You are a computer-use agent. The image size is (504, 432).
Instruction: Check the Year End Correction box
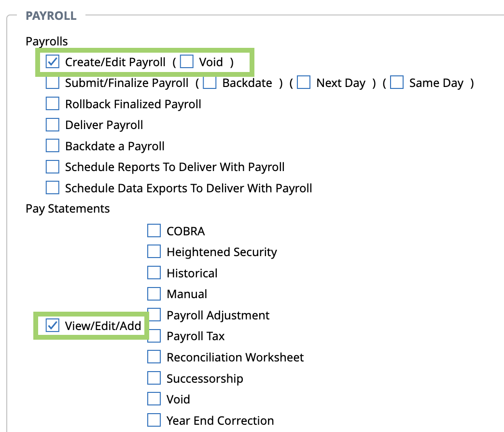point(154,420)
